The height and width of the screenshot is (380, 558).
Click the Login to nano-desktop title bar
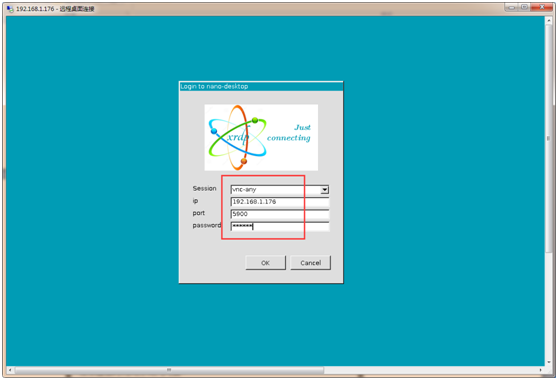click(261, 86)
